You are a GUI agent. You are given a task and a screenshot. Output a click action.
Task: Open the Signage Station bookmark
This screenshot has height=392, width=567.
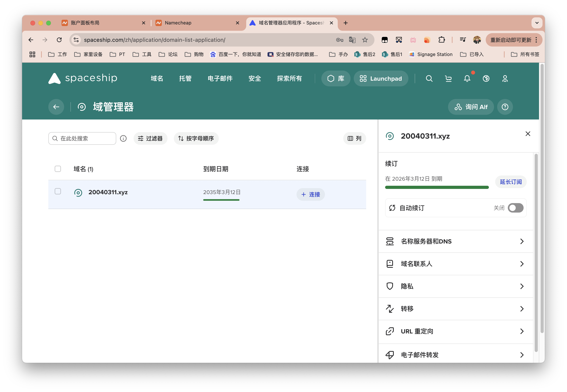[431, 54]
